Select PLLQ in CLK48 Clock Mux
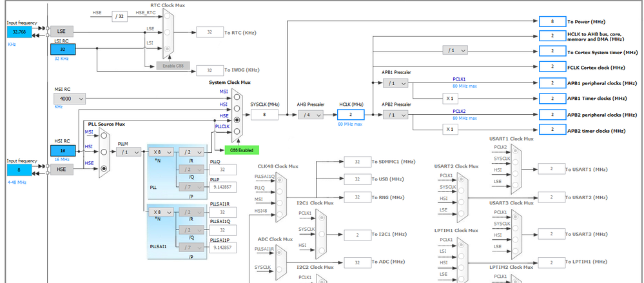Image resolution: width=644 pixels, height=283 pixels. 279,191
